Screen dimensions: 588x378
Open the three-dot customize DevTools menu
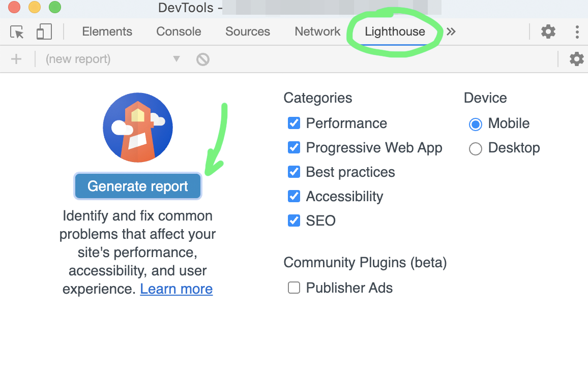(577, 32)
